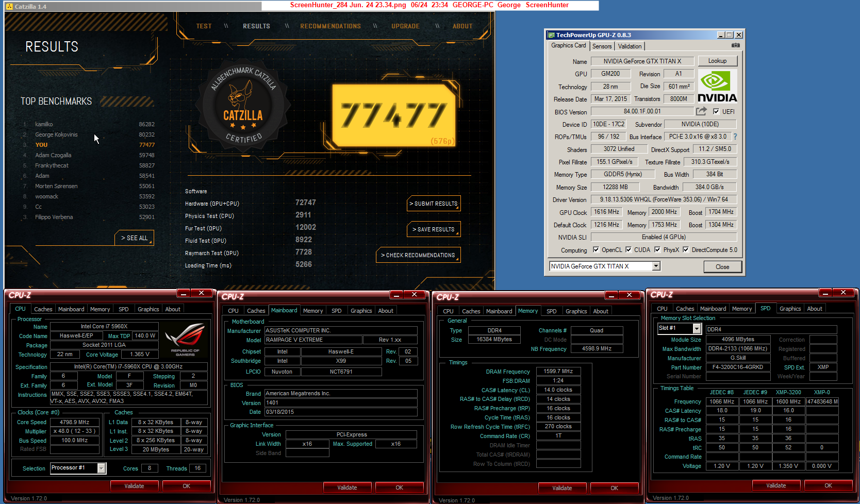Click OK in the CPU-Z SPD window
860x504 pixels.
tap(828, 485)
